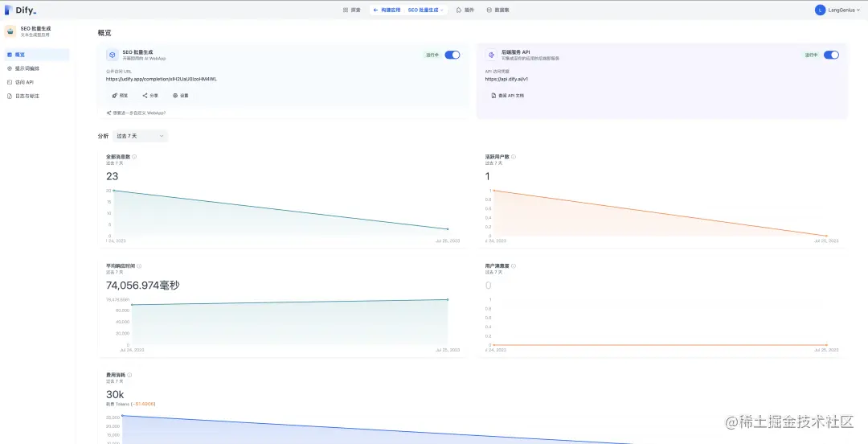868x444 pixels.
Task: Click the 公开访问 URL label
Action: 118,72
